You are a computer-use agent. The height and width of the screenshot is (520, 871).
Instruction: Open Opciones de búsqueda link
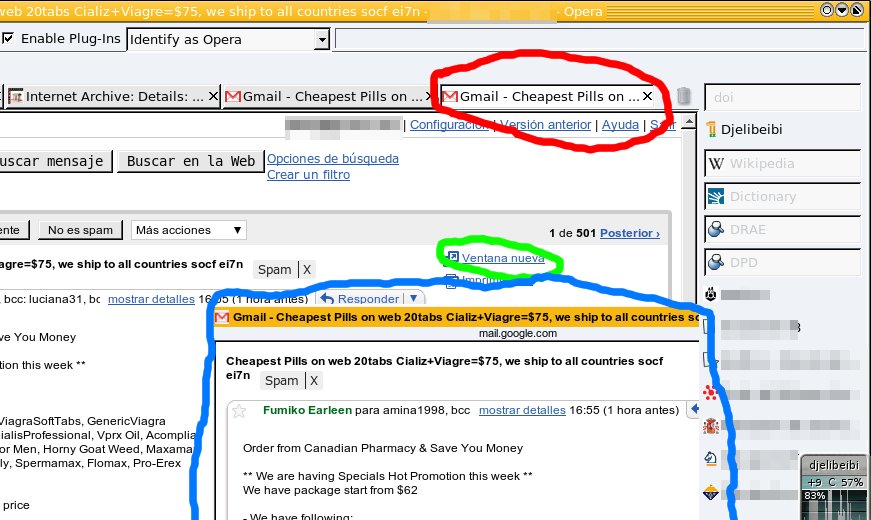coord(333,159)
